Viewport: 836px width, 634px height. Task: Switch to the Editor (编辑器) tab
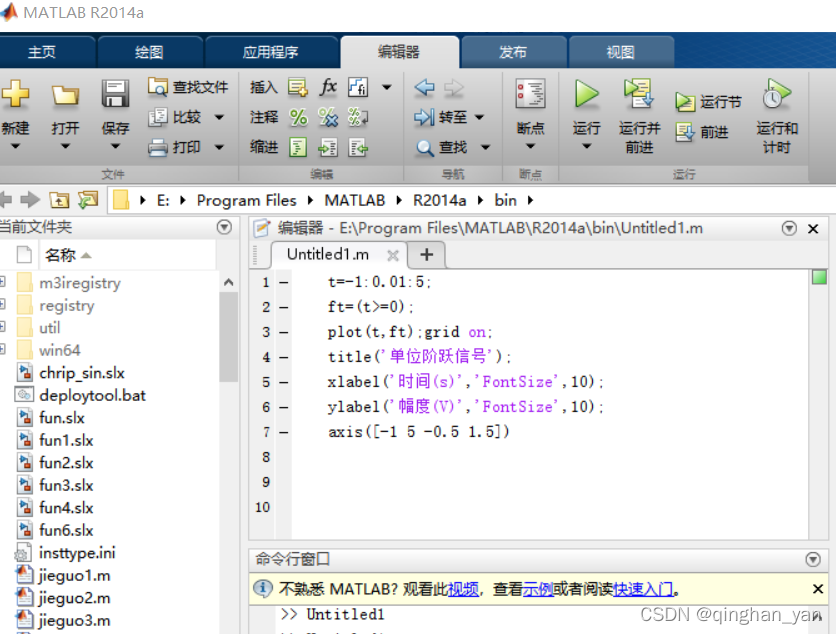tap(399, 52)
